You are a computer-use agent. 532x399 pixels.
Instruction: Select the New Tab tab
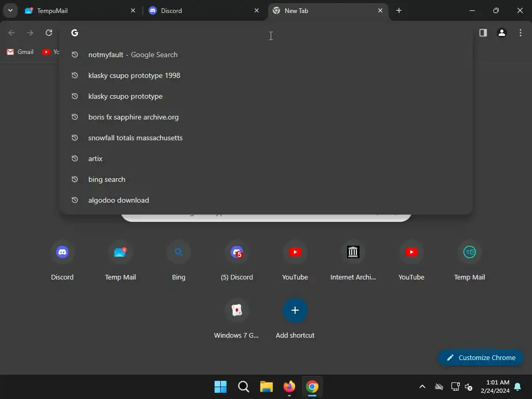(328, 10)
